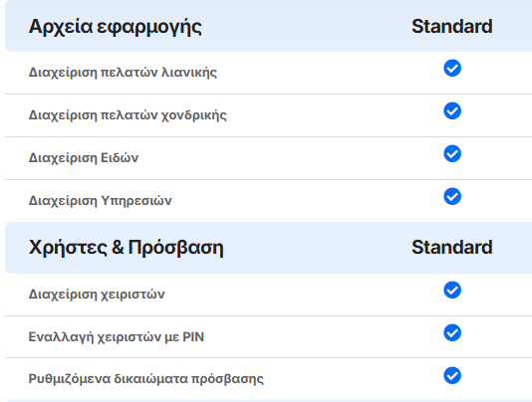Click the Διαχείριση Υπηρεσιών feature text
The width and height of the screenshot is (532, 402).
(x=100, y=200)
